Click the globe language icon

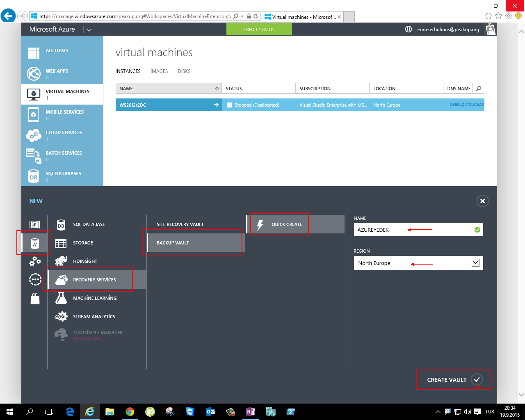(x=409, y=29)
